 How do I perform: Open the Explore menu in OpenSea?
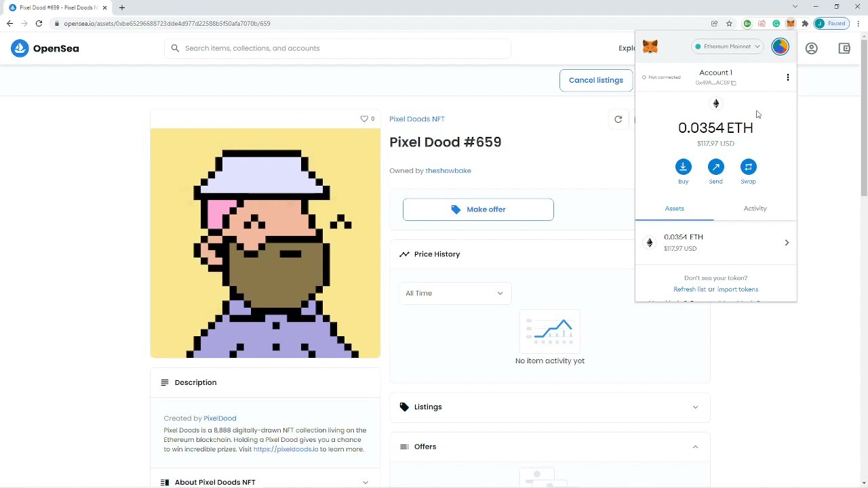pyautogui.click(x=627, y=48)
